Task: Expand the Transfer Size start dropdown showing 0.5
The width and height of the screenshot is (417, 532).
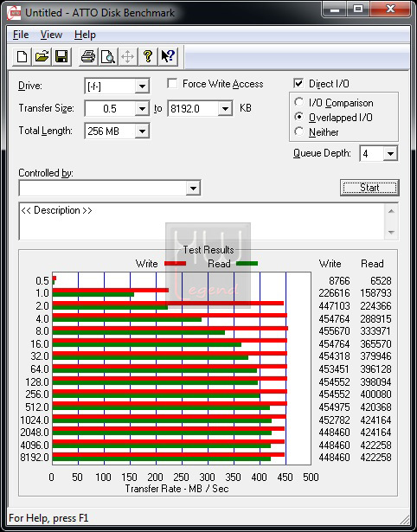Action: 142,109
